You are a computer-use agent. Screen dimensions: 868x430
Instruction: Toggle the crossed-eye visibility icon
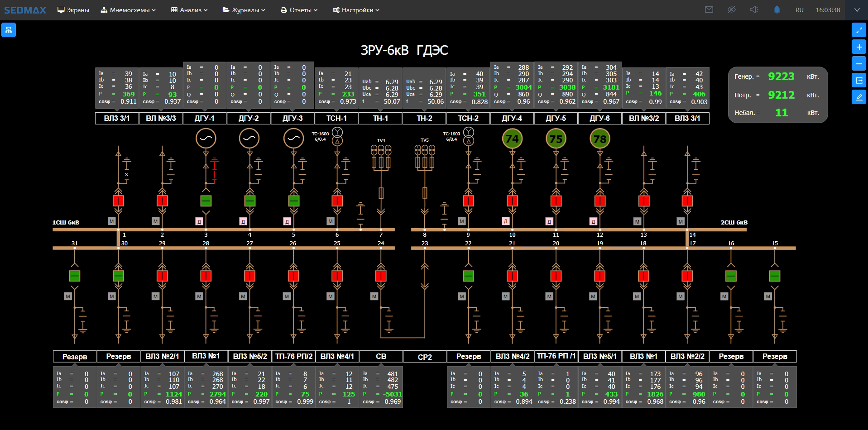tap(731, 10)
